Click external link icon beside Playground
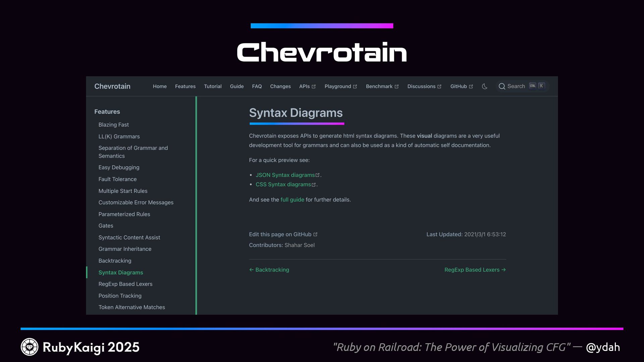The image size is (644, 362). (355, 87)
